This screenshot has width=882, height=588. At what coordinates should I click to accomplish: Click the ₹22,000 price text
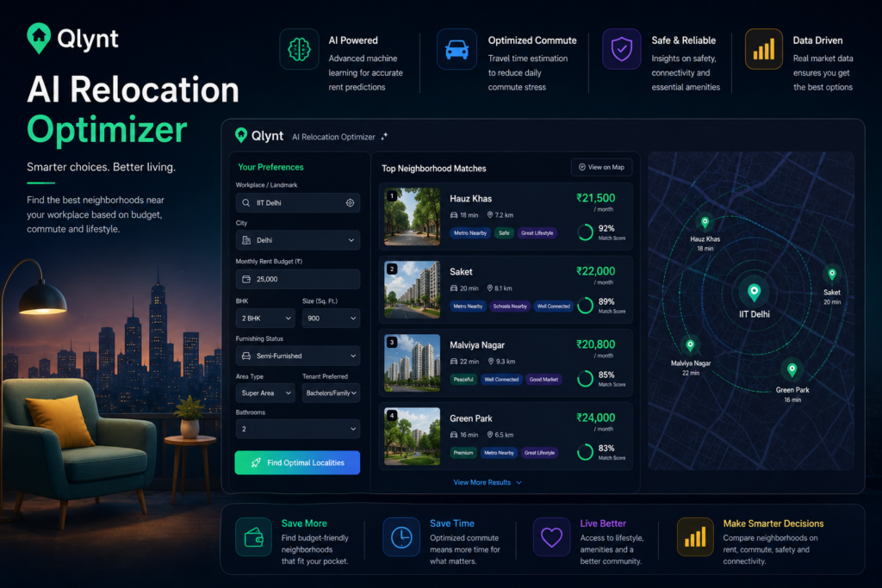[x=596, y=271]
